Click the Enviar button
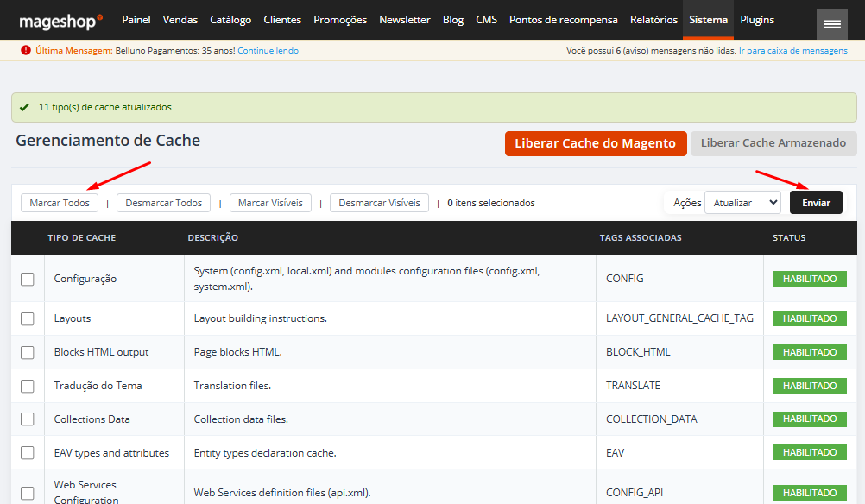 coord(816,202)
